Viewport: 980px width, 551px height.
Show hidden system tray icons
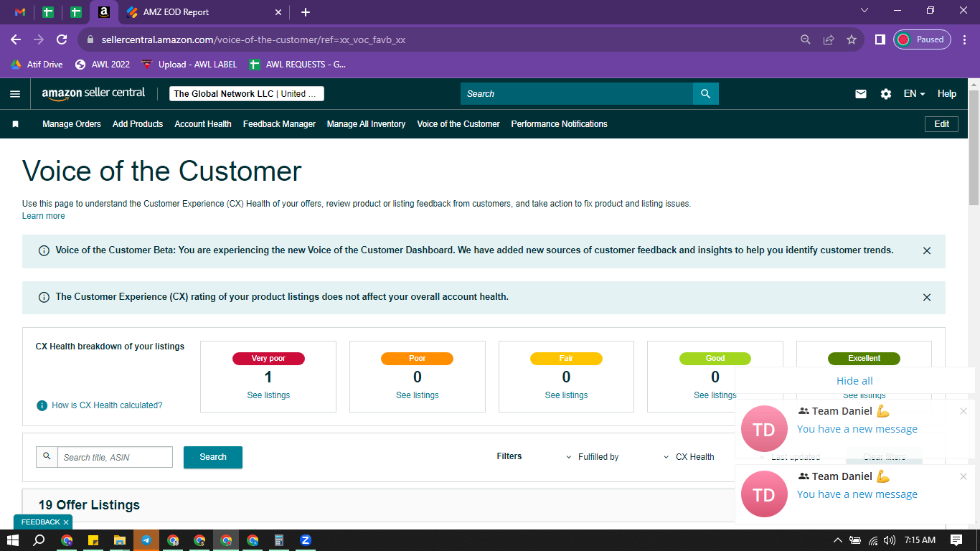(x=837, y=540)
